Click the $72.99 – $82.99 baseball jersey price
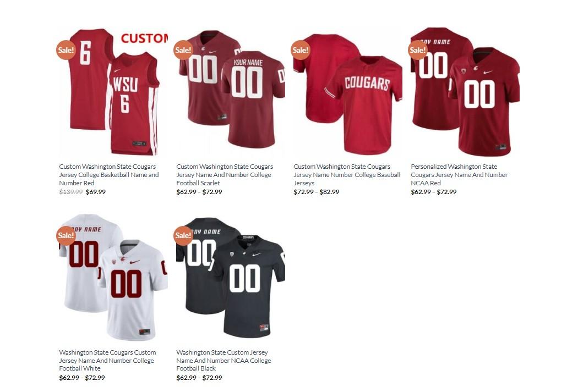Screen dimensions: 578x392 point(317,192)
